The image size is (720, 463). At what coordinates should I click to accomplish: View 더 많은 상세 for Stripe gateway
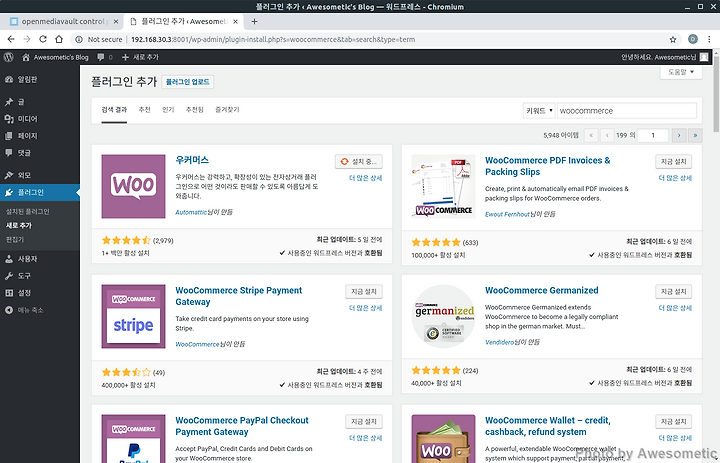click(366, 308)
